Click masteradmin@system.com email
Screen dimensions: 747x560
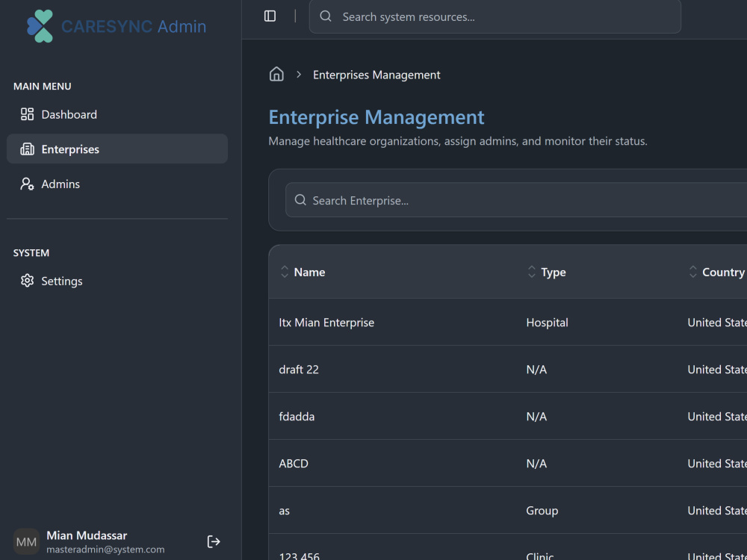[x=105, y=549]
